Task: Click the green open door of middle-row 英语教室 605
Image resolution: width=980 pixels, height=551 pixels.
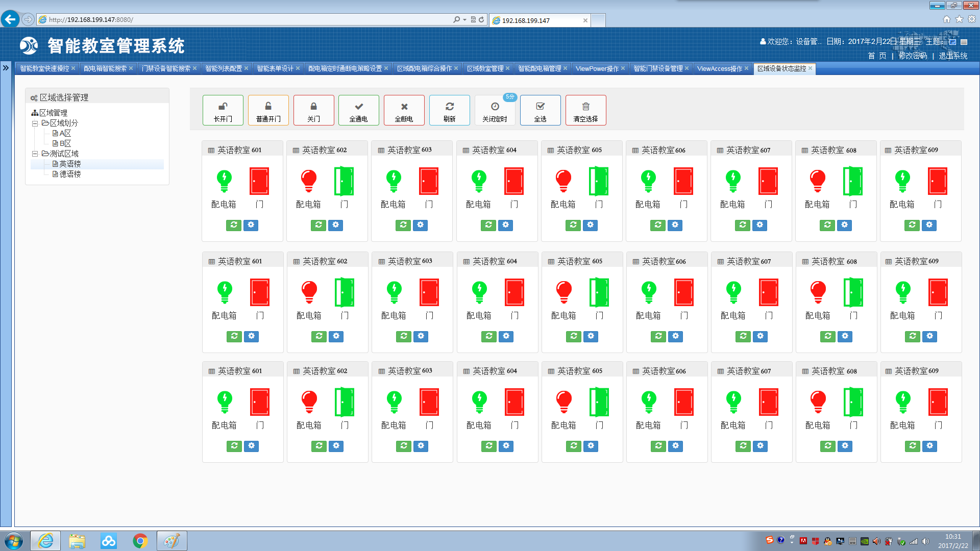Action: tap(599, 292)
